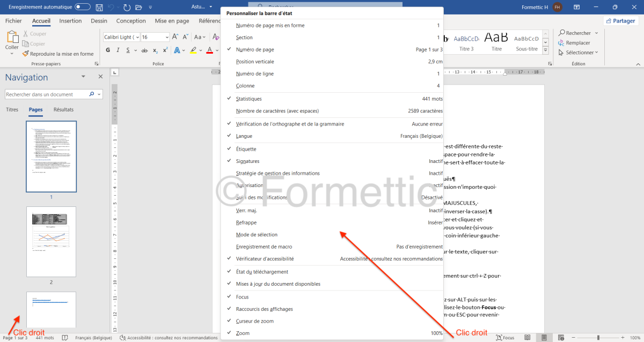Click the subscript x₂ icon
Viewport: 644px width, 342px height.
pos(155,50)
